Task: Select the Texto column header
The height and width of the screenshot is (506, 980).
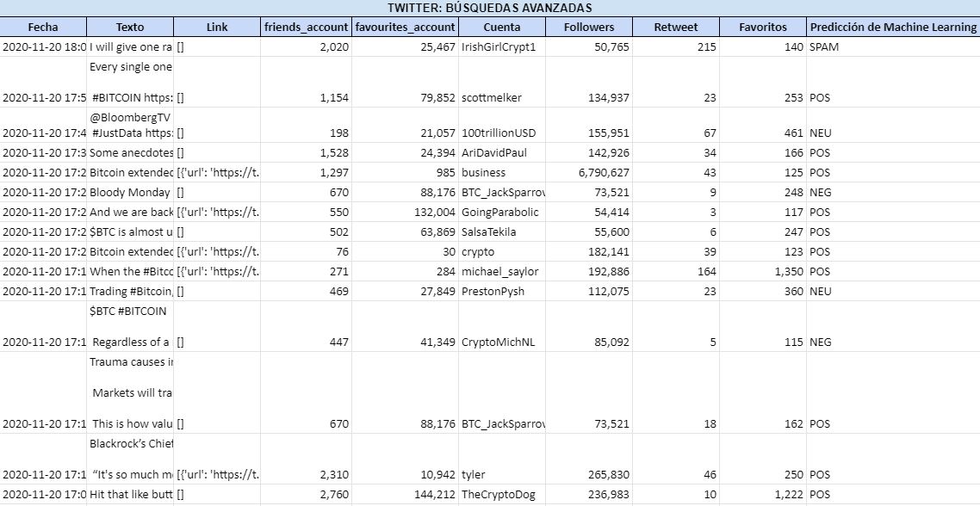Action: (130, 28)
